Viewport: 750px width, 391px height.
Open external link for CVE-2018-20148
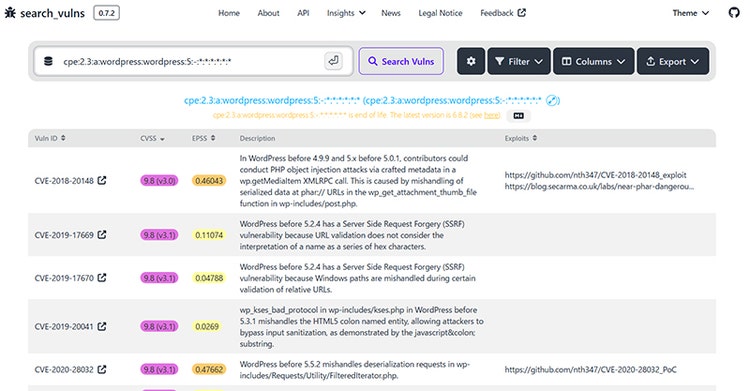coord(102,180)
